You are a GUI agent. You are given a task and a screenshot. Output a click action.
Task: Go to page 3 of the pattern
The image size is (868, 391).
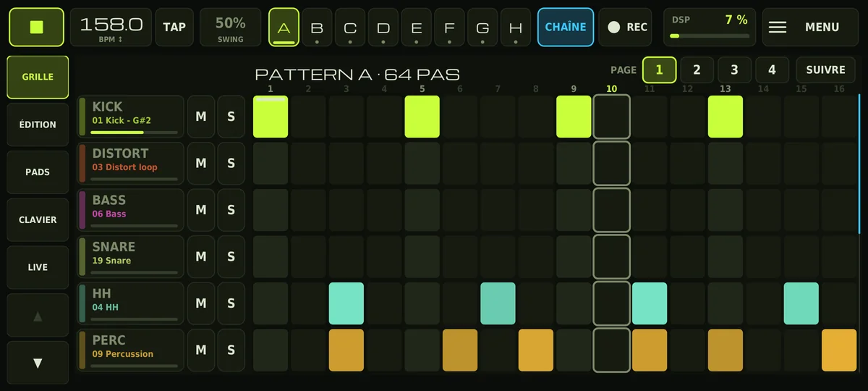[734, 70]
